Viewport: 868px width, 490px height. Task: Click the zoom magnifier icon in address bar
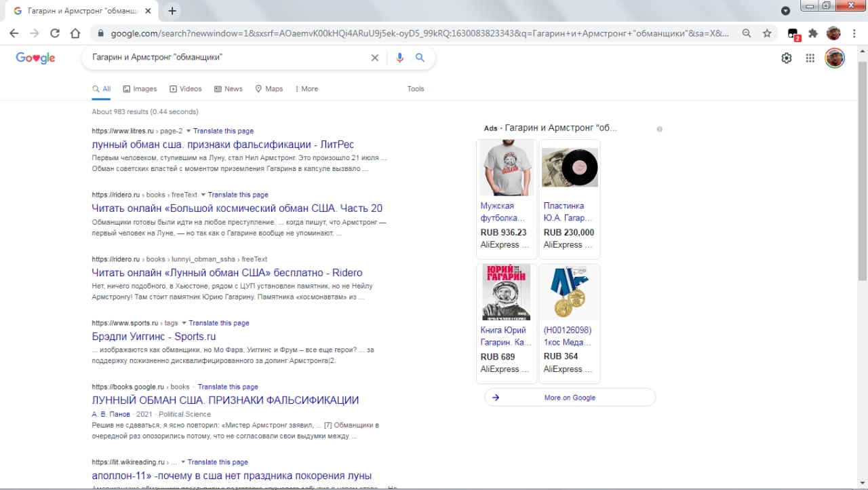click(747, 33)
